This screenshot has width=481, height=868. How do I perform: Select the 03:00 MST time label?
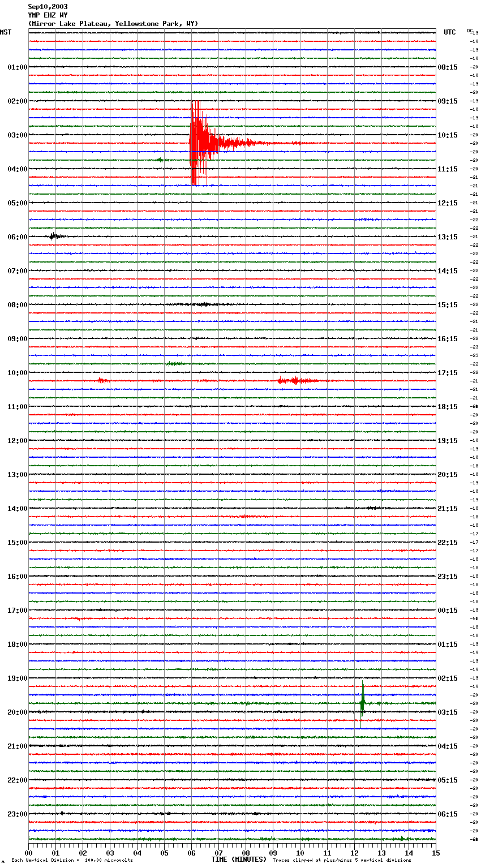pos(18,135)
